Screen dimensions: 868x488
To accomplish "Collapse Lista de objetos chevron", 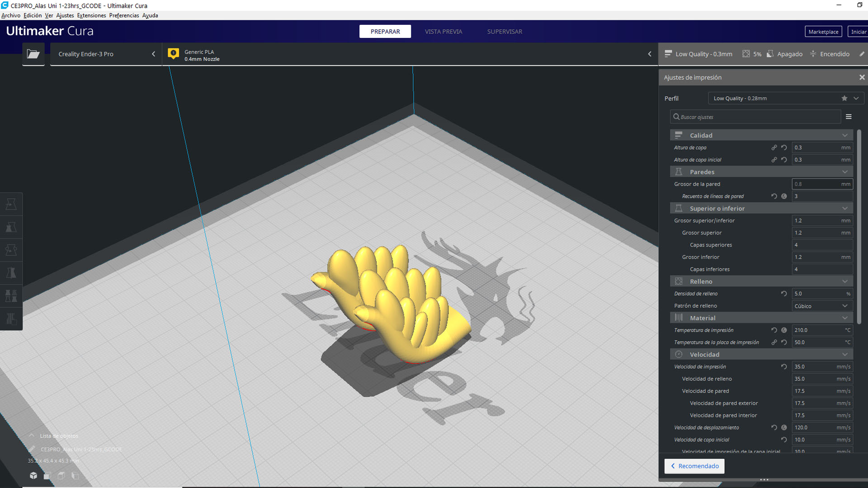I will pos(32,436).
